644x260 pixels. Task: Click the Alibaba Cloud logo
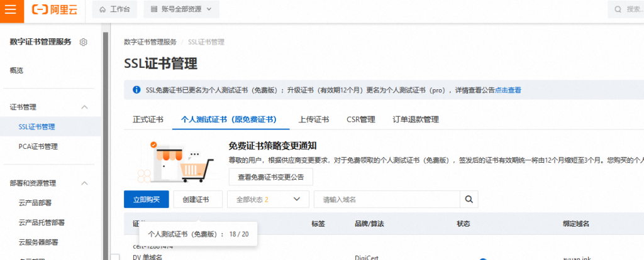55,10
